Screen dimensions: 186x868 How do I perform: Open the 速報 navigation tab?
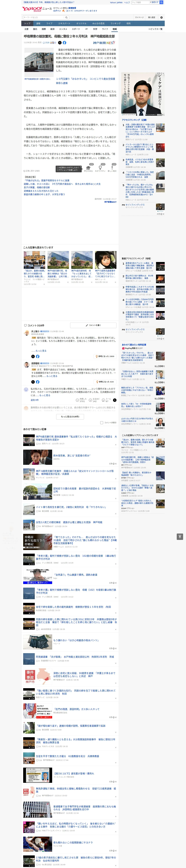pyautogui.click(x=38, y=24)
